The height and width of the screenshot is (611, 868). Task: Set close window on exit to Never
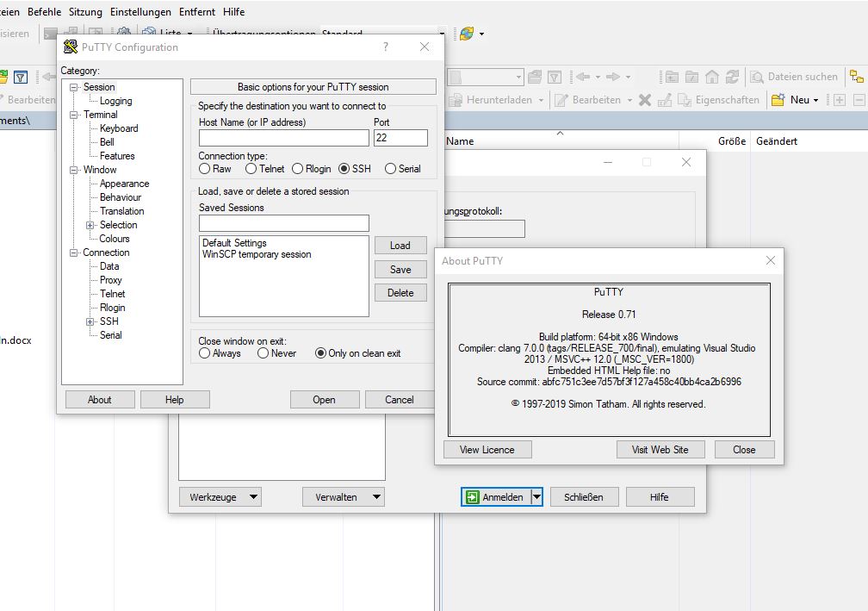click(263, 353)
